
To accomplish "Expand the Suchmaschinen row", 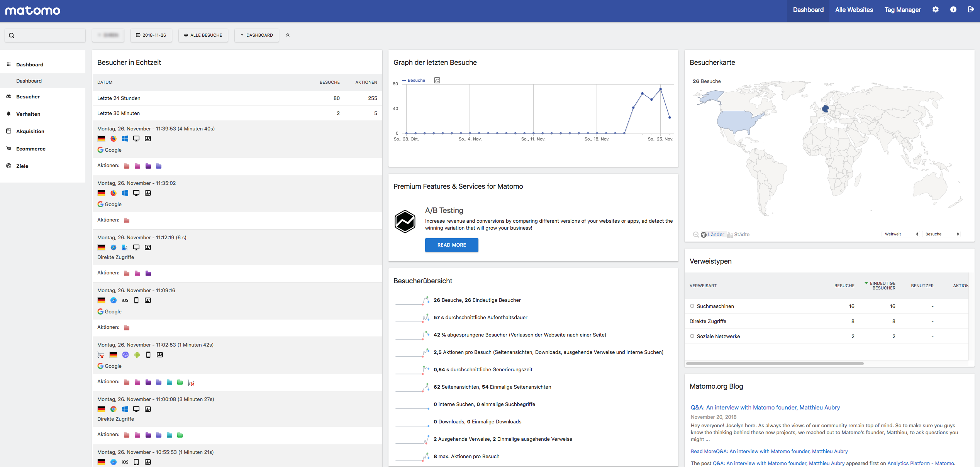I will tap(692, 306).
